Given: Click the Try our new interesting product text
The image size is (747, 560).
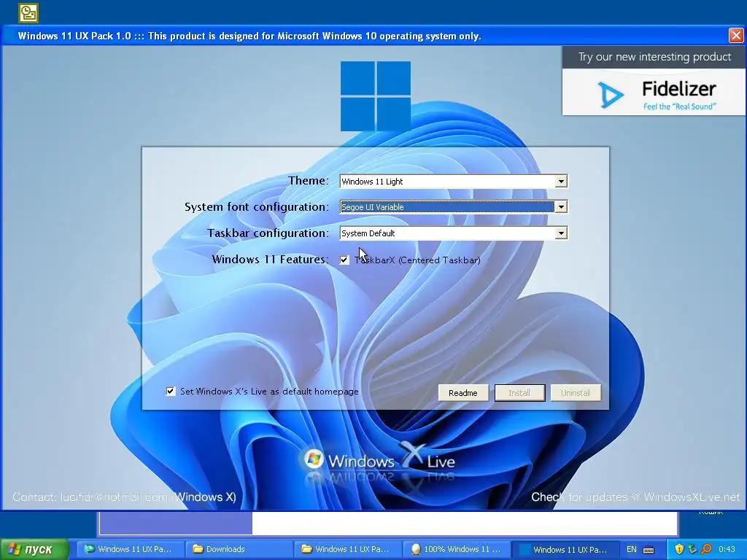Looking at the screenshot, I should click(654, 57).
